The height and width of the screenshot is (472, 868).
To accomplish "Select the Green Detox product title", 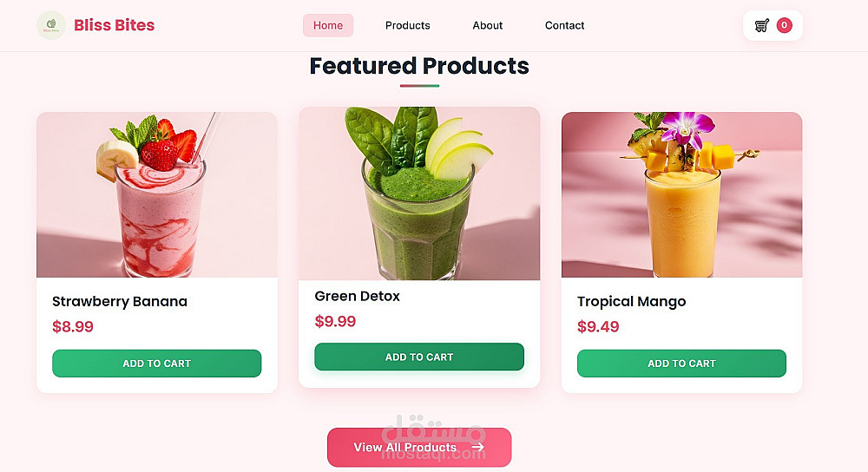I will 357,296.
